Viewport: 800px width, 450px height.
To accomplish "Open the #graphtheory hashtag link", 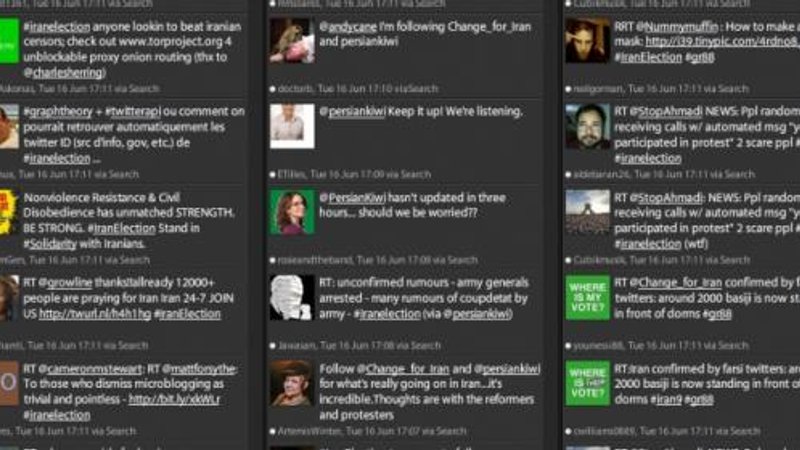I will pyautogui.click(x=58, y=112).
